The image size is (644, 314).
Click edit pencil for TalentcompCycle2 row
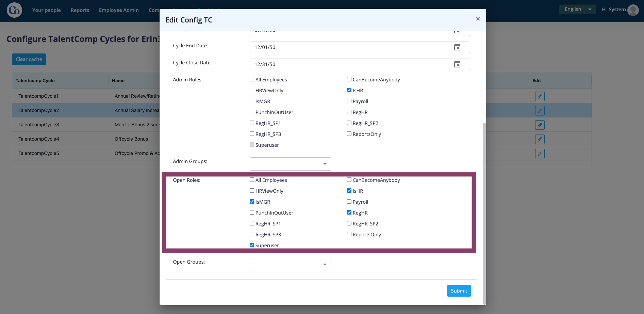(540, 111)
